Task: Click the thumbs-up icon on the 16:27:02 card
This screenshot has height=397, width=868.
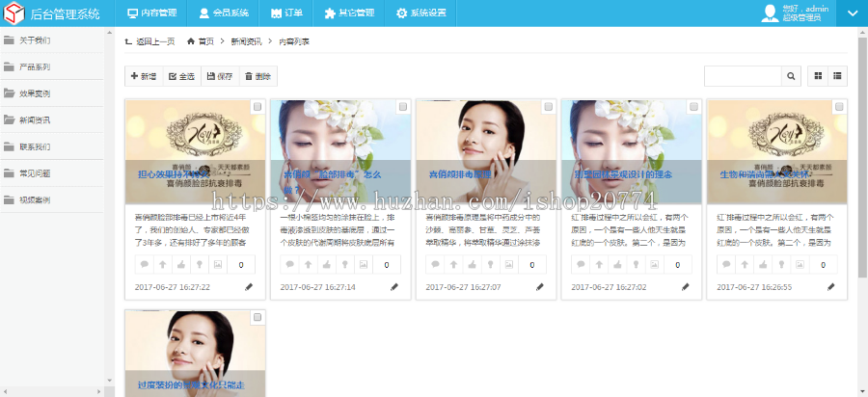Action: point(618,265)
